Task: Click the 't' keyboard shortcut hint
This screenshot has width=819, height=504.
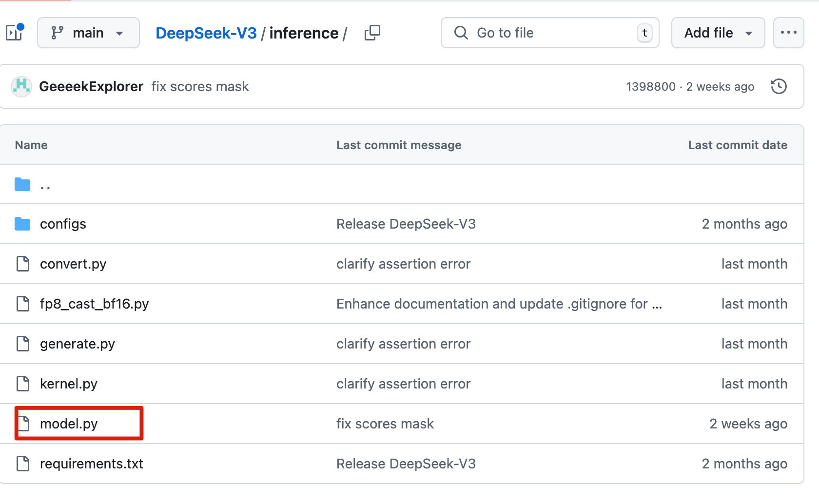Action: (644, 33)
